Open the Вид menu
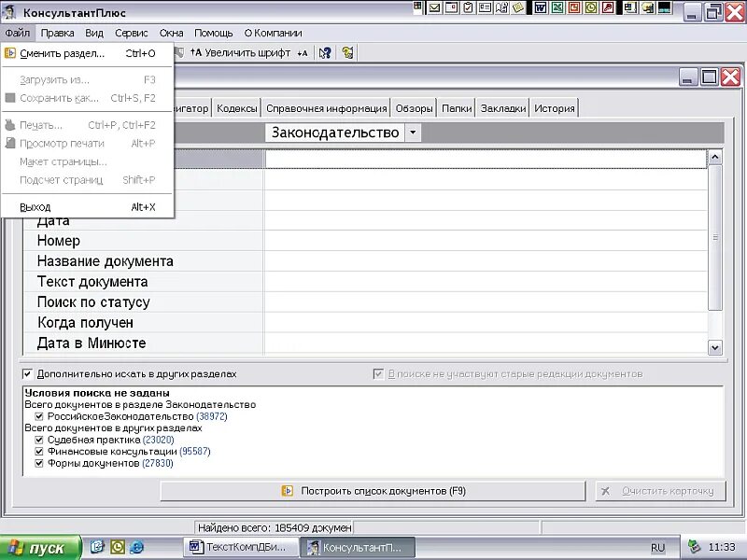747x560 pixels. (94, 33)
